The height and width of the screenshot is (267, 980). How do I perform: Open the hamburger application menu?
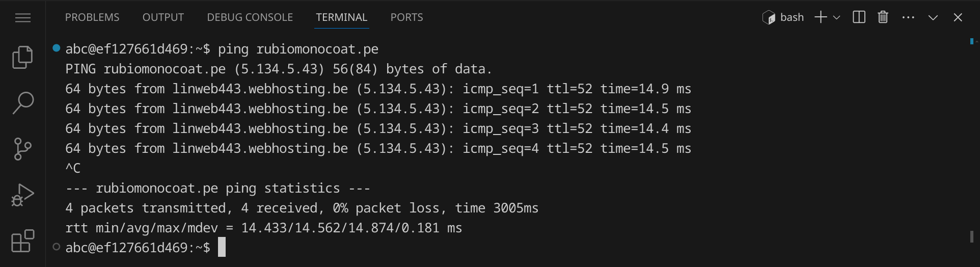tap(23, 18)
